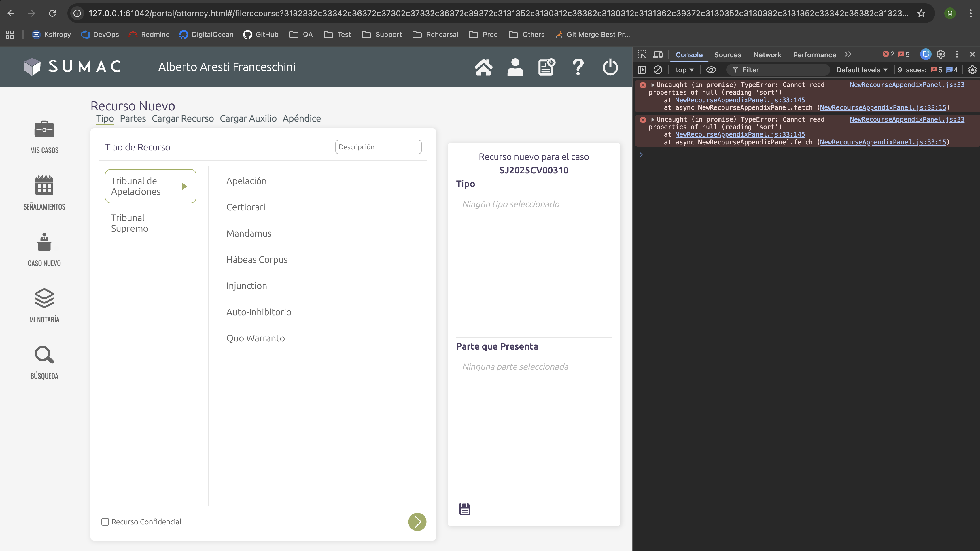Click the Descripción input field
This screenshot has height=551, width=980.
click(378, 147)
